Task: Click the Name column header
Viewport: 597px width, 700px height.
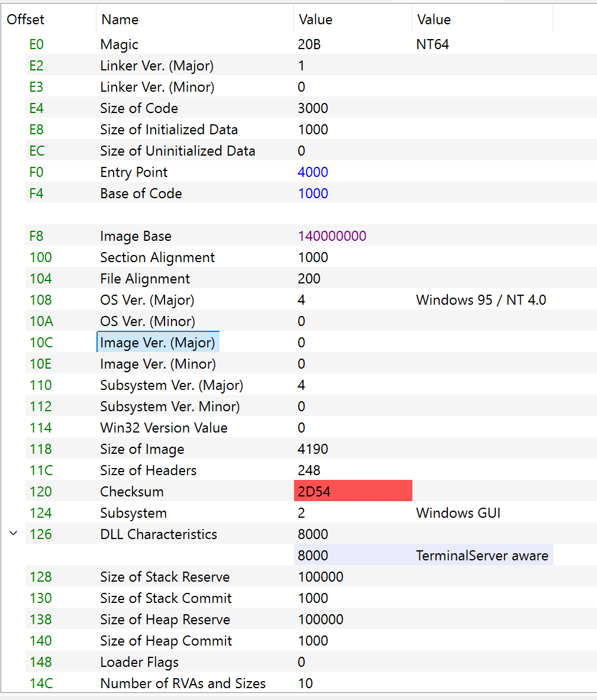Action: coord(120,20)
